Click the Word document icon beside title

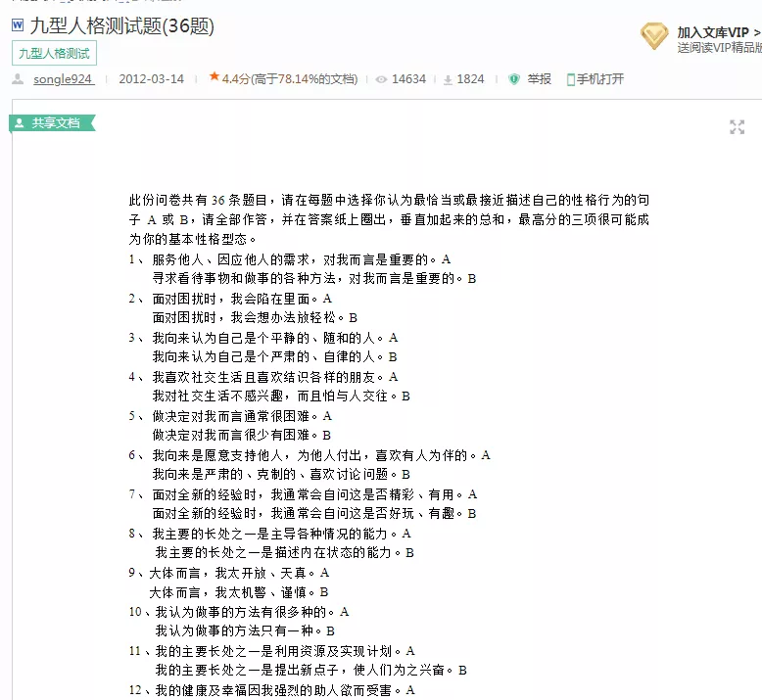point(18,24)
